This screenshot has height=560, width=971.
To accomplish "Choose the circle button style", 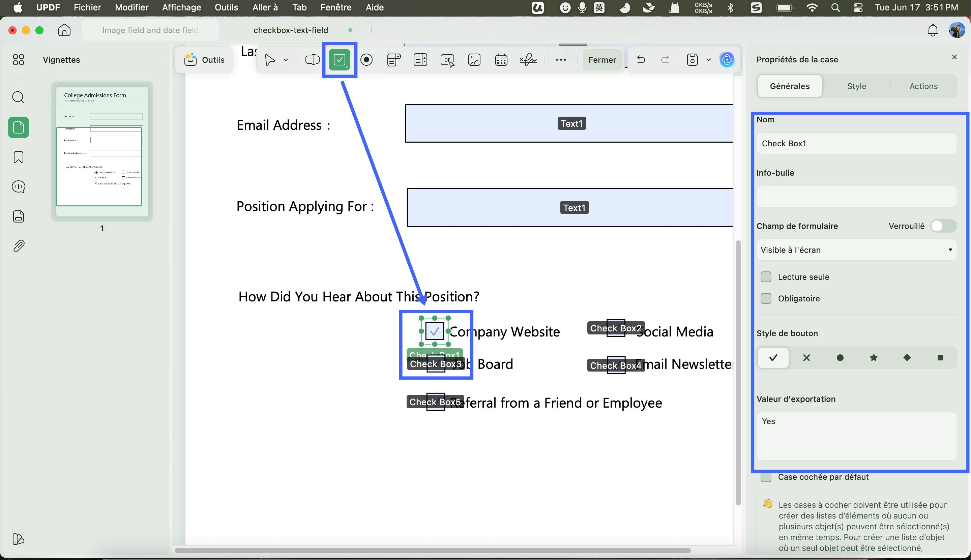I will tap(840, 358).
